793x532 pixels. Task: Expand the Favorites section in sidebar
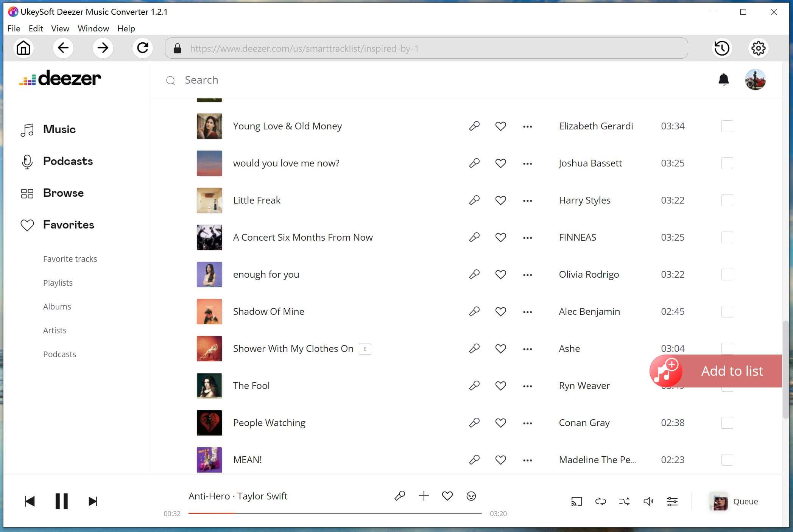(68, 224)
